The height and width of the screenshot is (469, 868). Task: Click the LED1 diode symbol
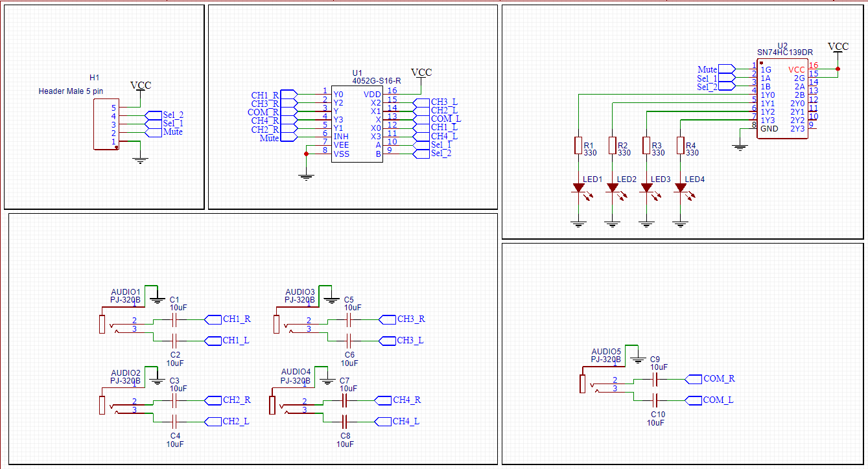point(578,188)
